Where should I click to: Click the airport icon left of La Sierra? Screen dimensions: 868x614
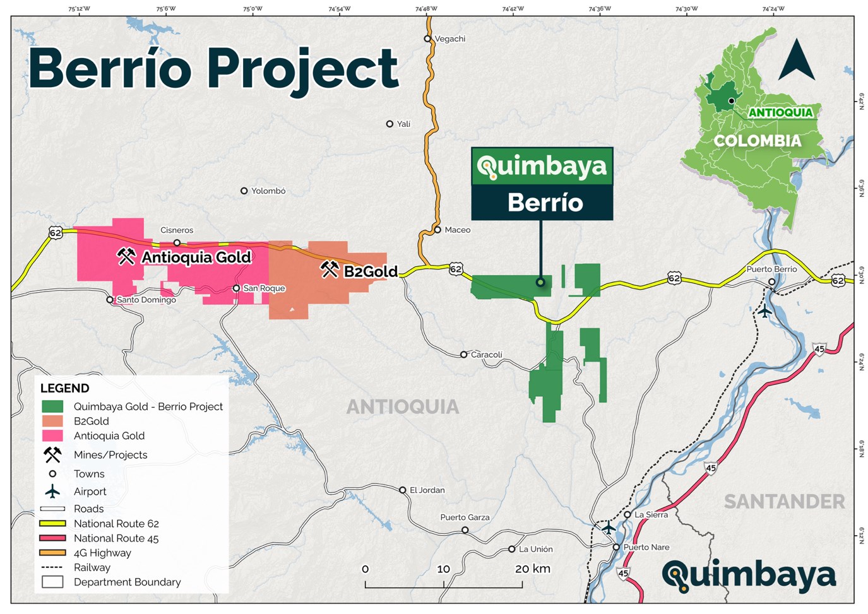coord(608,527)
